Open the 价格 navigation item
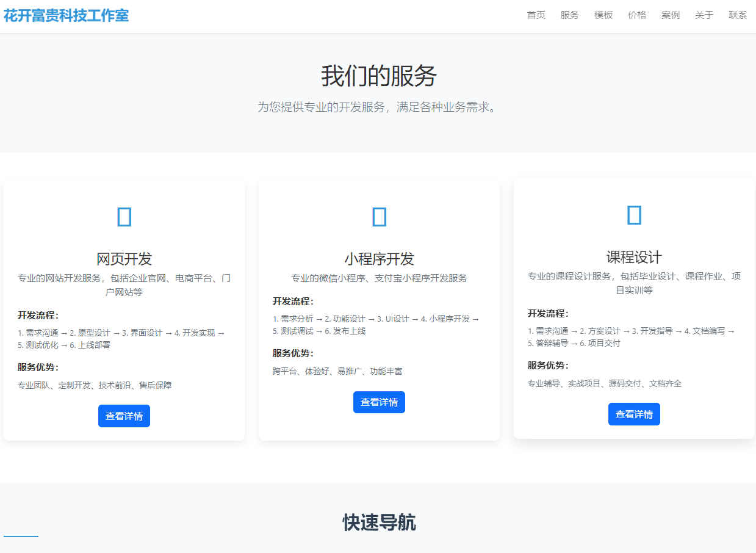The image size is (756, 553). pyautogui.click(x=636, y=15)
